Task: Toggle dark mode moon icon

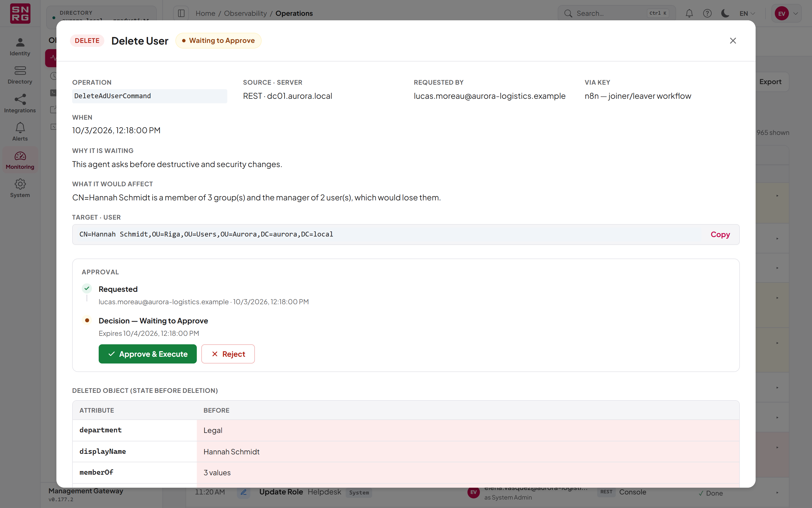Action: [x=725, y=14]
